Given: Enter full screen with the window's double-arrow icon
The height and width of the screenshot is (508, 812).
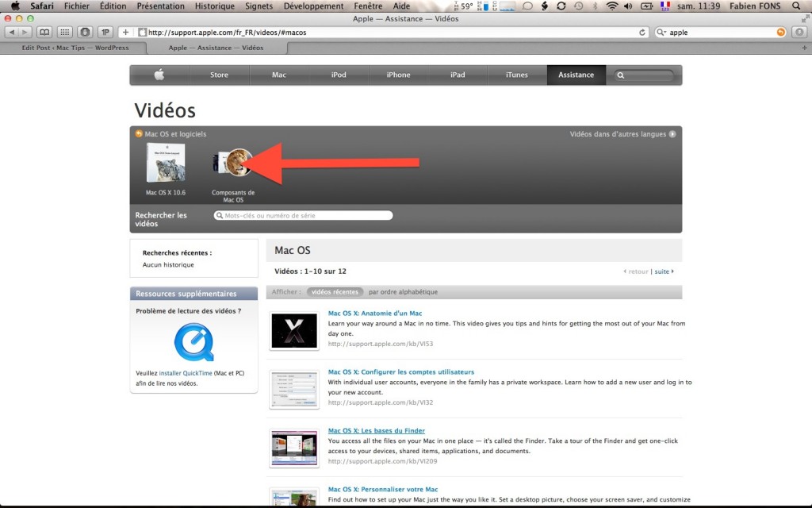Looking at the screenshot, I should coord(805,19).
